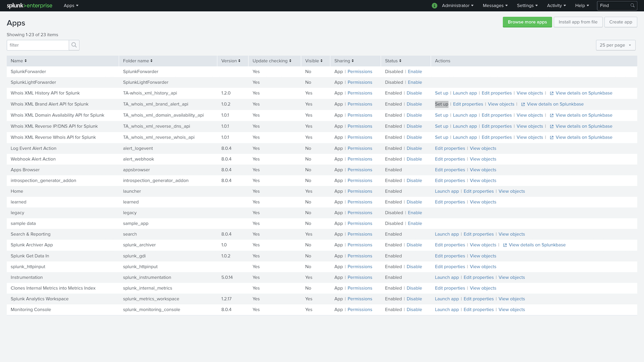
Task: Click the Splunk enterprise logo
Action: pos(30,6)
